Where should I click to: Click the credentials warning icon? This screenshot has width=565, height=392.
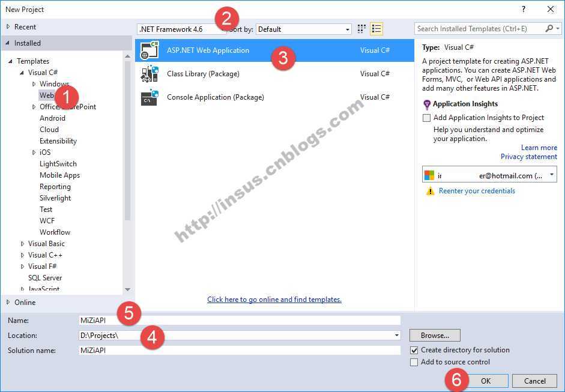point(431,191)
